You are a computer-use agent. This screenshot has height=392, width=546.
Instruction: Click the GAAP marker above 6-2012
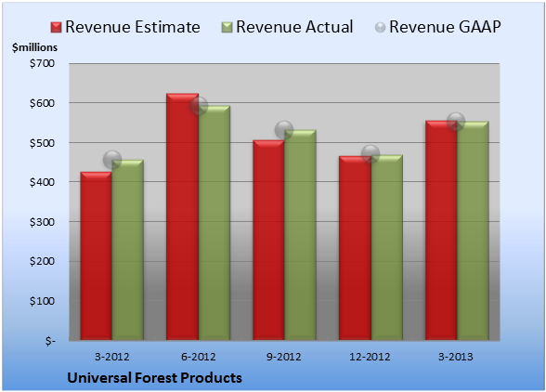[x=199, y=106]
